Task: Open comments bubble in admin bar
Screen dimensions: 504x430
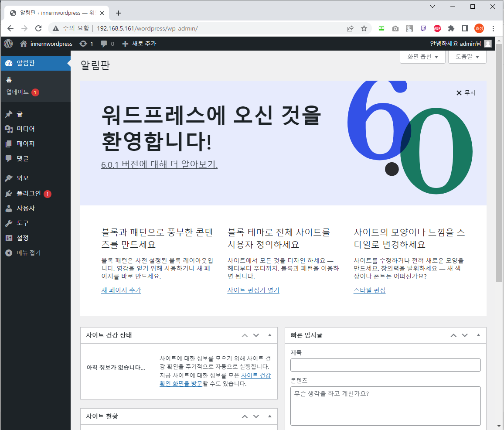Action: (107, 44)
